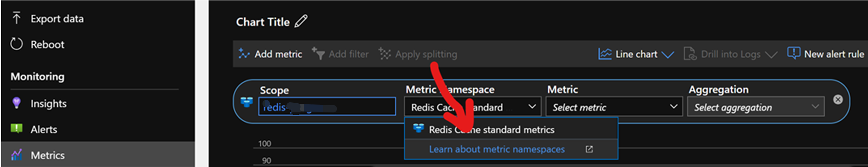Open Learn about metric namespaces link

(496, 149)
